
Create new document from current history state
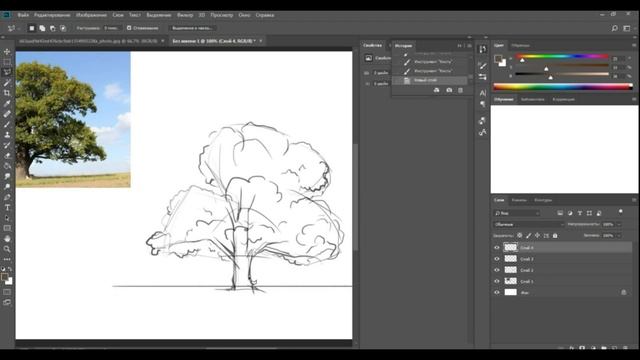[436, 90]
